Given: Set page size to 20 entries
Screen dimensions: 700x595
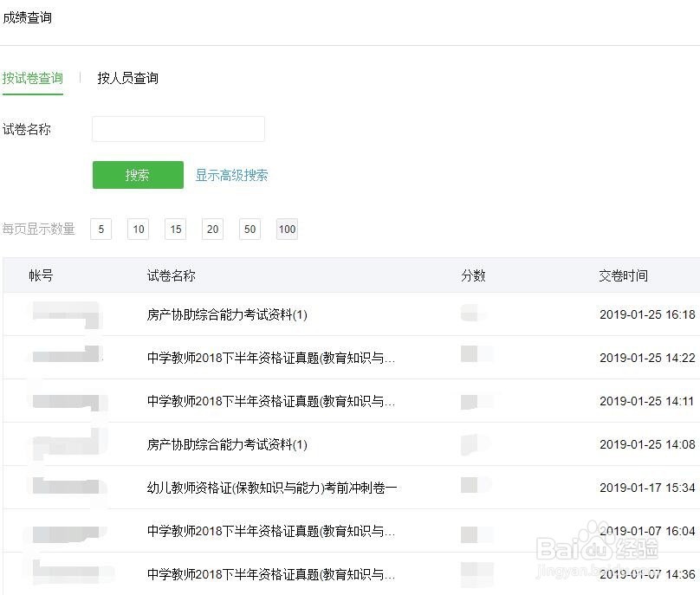Looking at the screenshot, I should pos(212,229).
